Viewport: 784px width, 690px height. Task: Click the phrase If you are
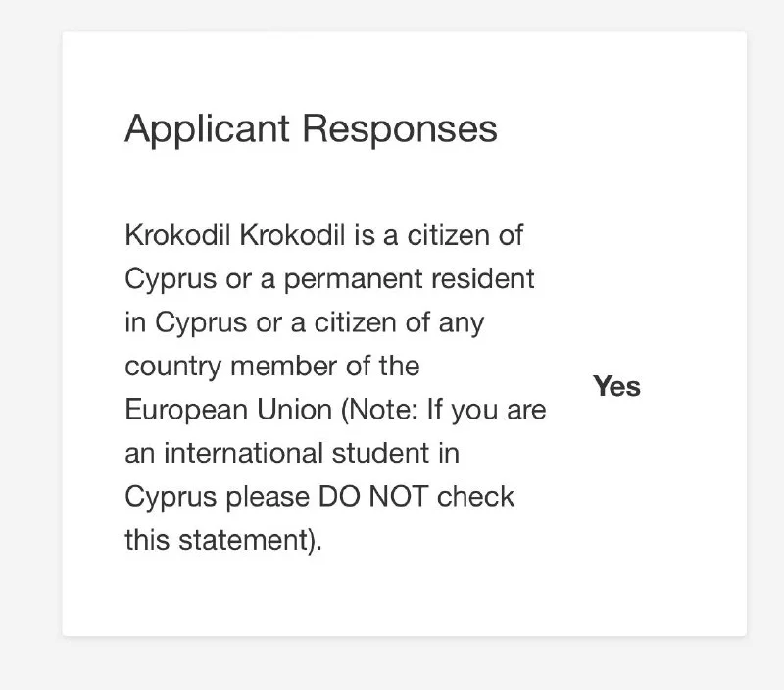click(x=485, y=410)
